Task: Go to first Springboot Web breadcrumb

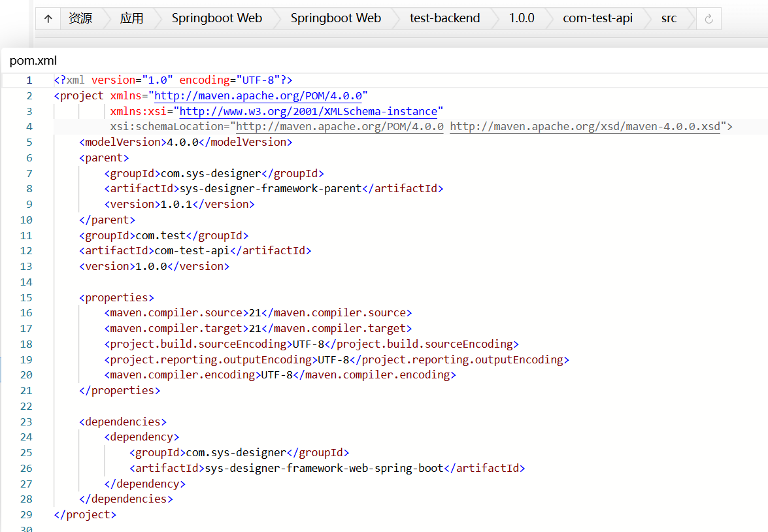Action: (217, 18)
